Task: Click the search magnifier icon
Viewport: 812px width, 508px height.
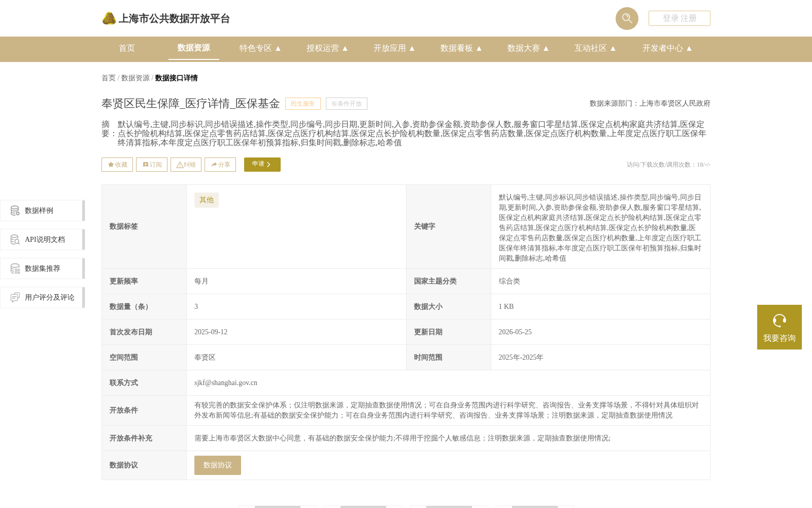Action: click(x=627, y=18)
